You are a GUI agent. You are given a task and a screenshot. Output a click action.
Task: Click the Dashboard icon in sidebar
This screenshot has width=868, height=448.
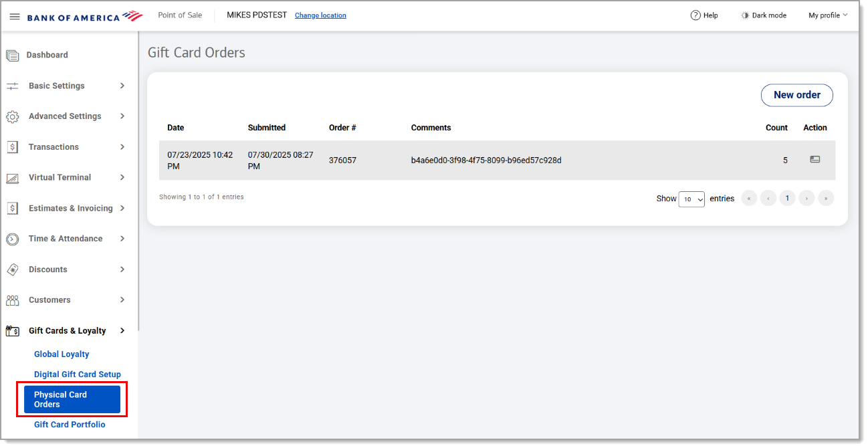click(12, 55)
